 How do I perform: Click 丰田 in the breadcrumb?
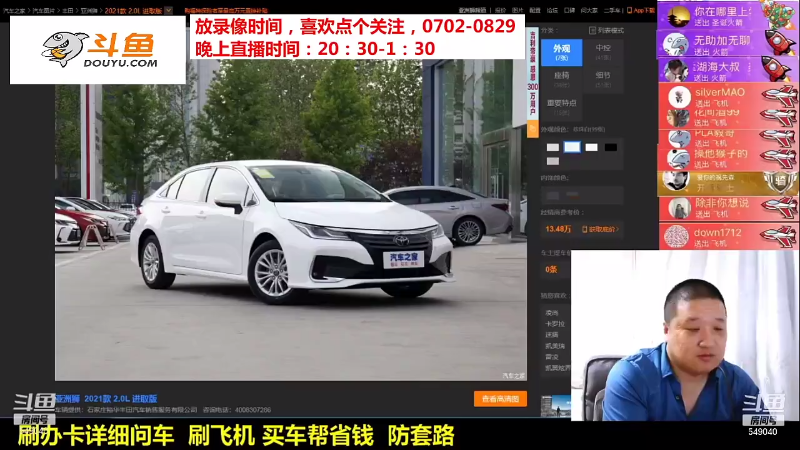point(68,10)
